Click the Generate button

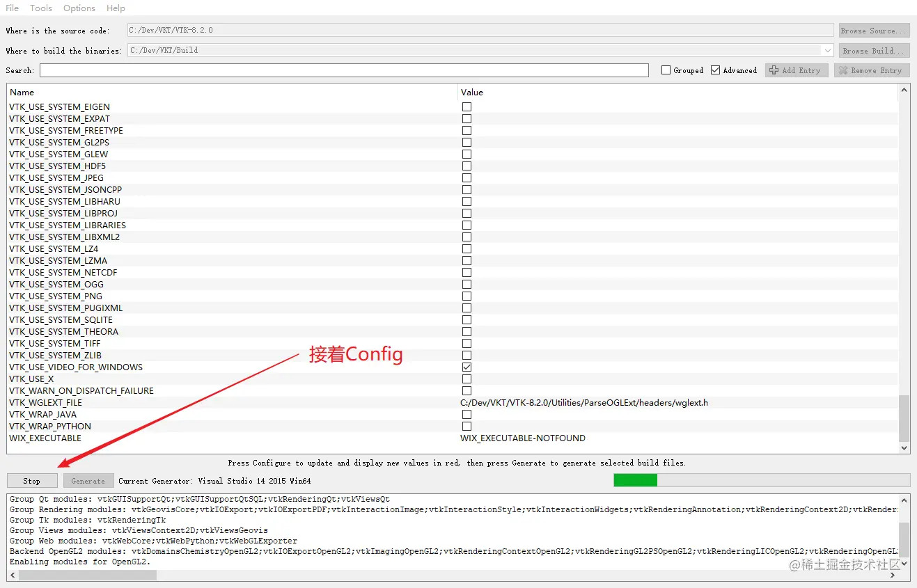tap(88, 481)
